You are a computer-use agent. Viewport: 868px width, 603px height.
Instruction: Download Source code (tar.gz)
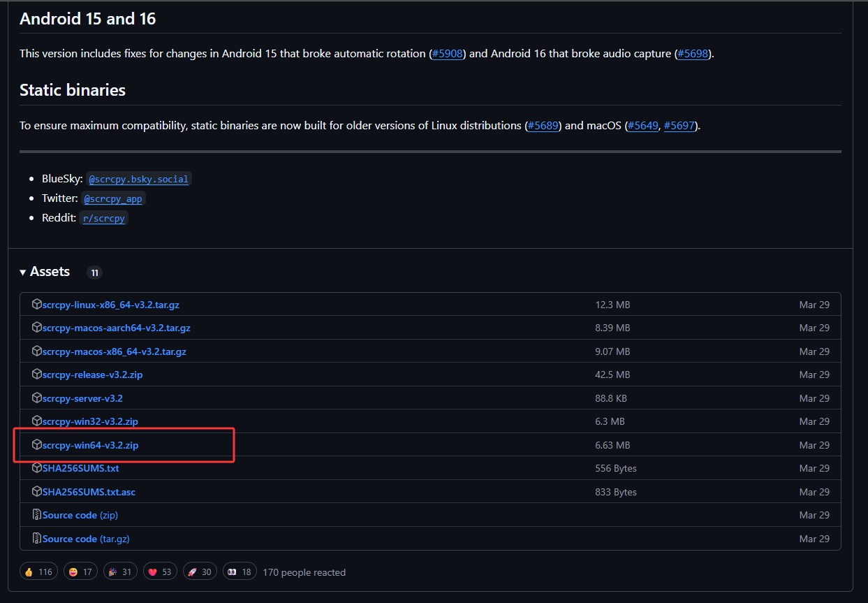[86, 539]
